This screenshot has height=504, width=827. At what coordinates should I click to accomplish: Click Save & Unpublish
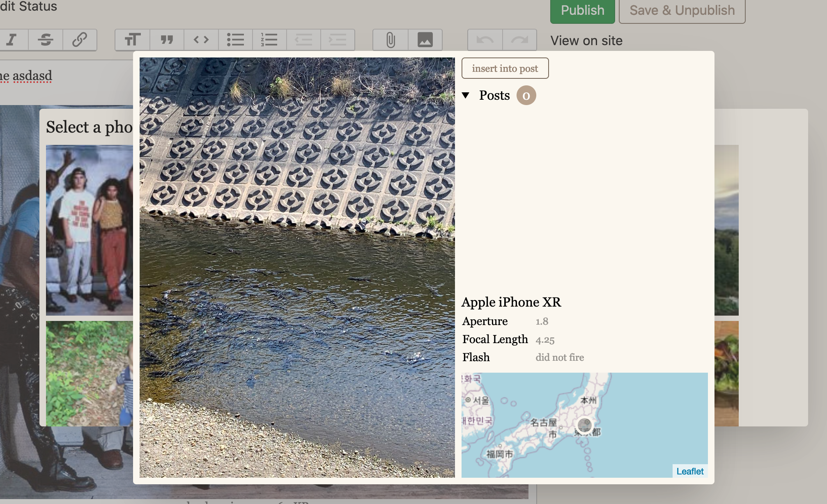682,10
